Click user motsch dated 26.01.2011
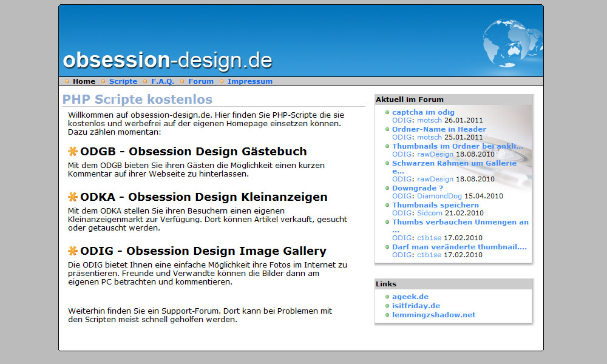 point(429,120)
